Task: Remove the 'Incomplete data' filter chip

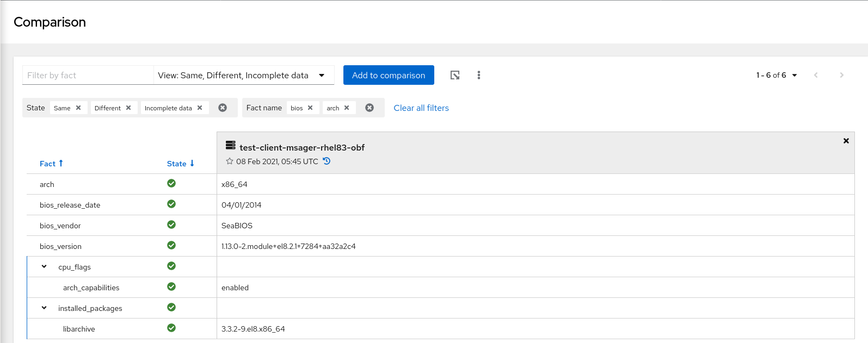Action: (x=200, y=108)
